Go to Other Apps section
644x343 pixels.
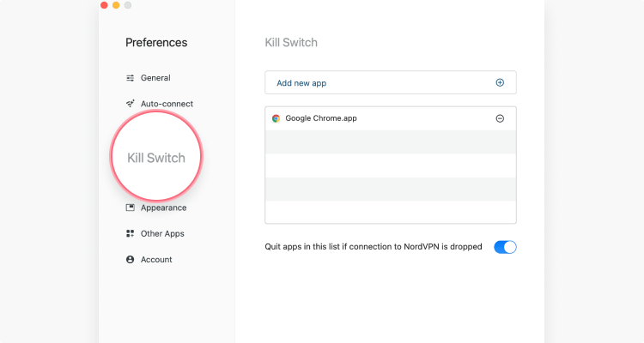point(155,233)
